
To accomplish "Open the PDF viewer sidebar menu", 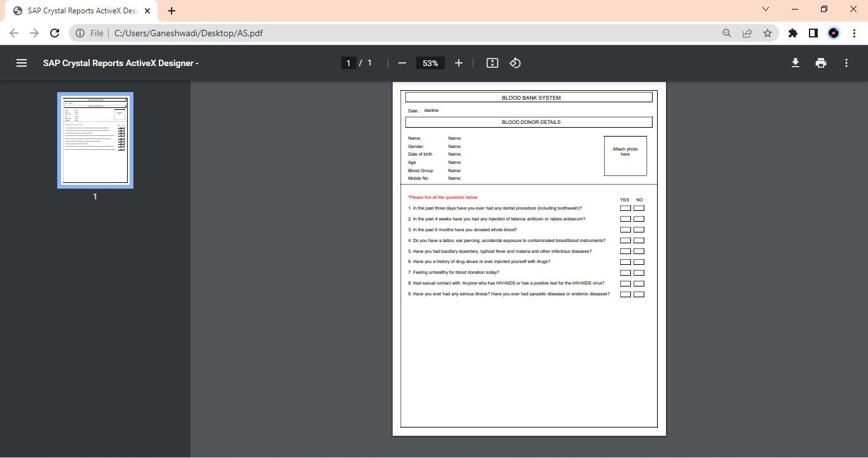I will [x=22, y=63].
